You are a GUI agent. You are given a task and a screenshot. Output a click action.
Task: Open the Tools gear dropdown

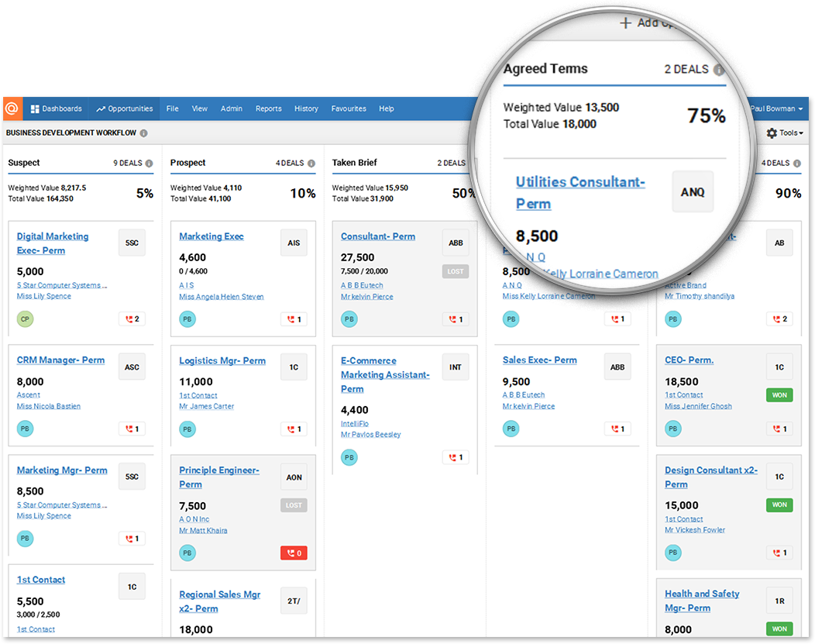click(x=784, y=133)
